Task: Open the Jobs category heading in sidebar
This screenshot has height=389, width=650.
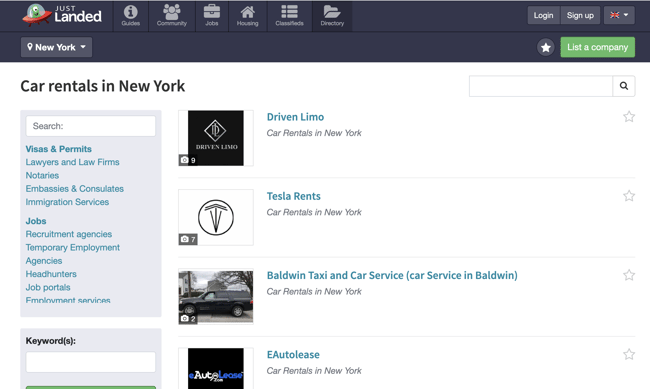Action: pyautogui.click(x=36, y=221)
